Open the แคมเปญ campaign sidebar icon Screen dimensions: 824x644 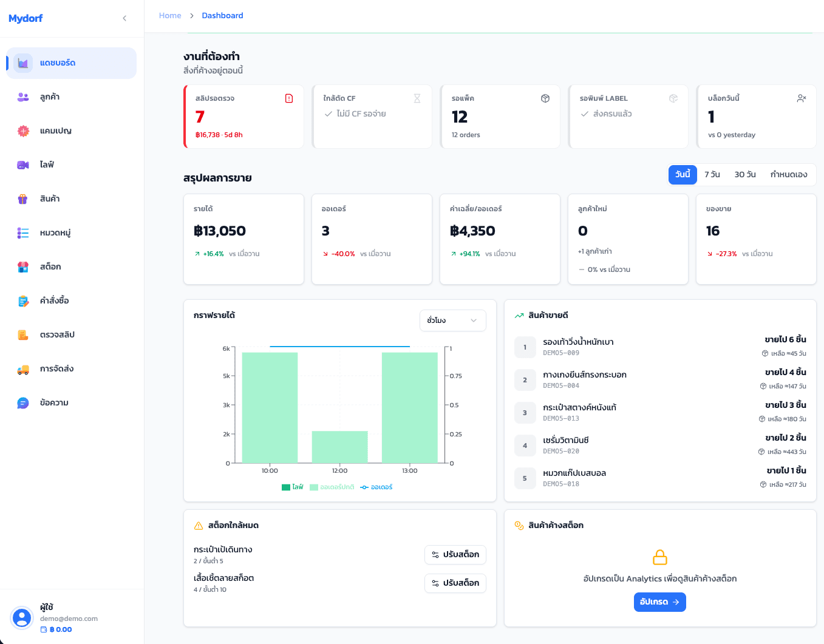coord(23,131)
